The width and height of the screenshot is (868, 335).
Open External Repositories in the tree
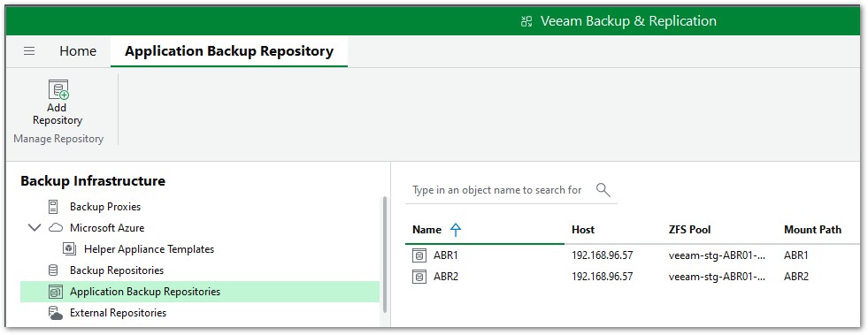[x=118, y=313]
